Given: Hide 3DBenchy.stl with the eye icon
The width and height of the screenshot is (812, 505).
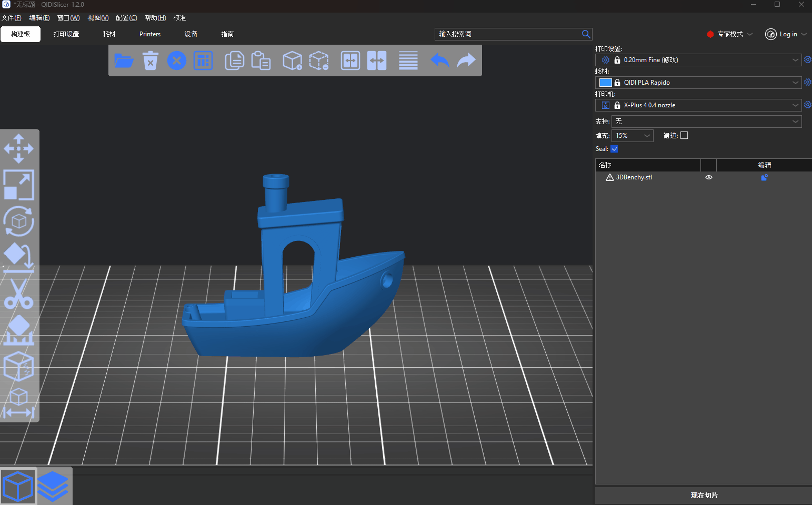Looking at the screenshot, I should click(x=709, y=177).
